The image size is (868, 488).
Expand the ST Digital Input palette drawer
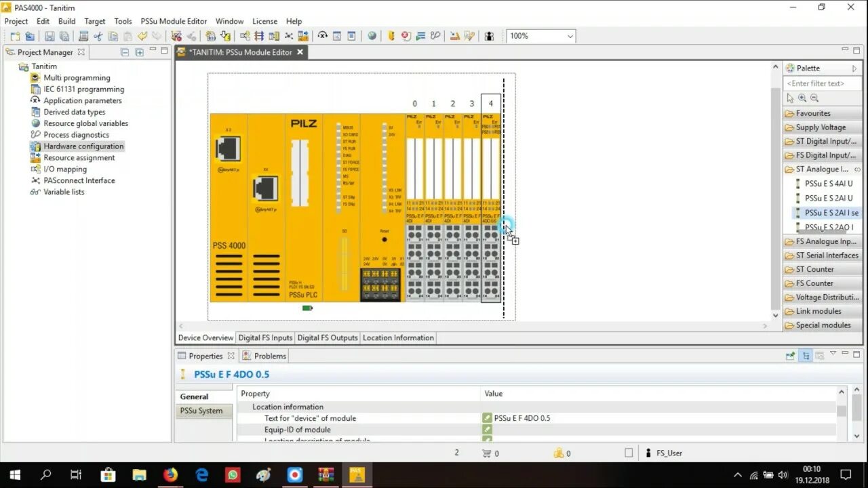pyautogui.click(x=823, y=142)
